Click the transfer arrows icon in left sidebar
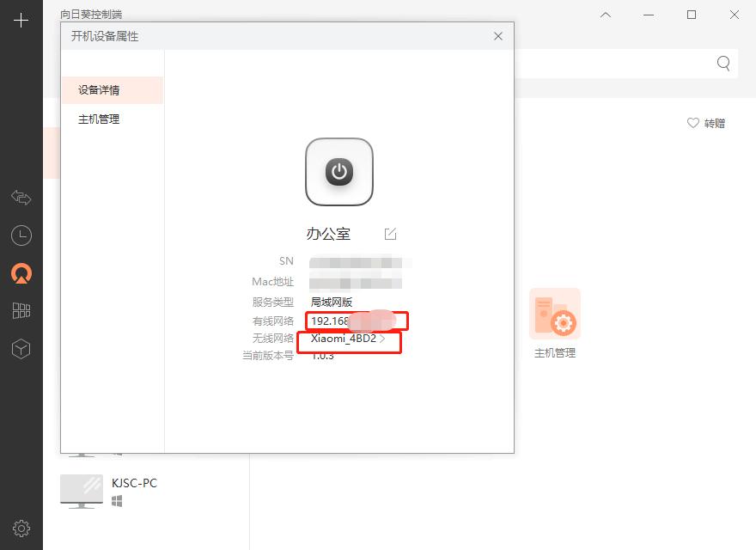The width and height of the screenshot is (756, 550). click(21, 198)
